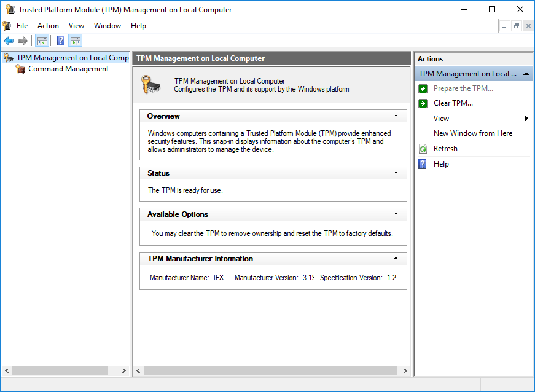Viewport: 535px width, 392px height.
Task: Click right arrow of tree pane scrollbar
Action: coord(124,371)
